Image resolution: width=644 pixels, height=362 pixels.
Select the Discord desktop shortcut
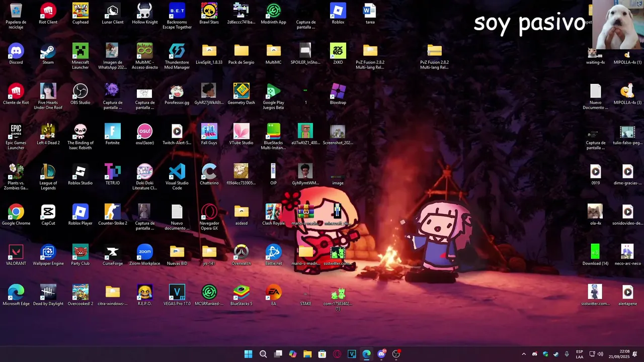16,54
